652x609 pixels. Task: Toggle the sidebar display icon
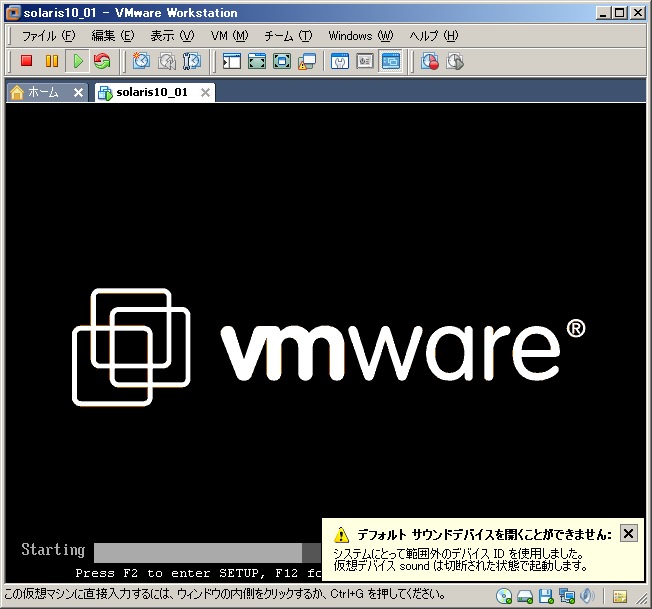[x=232, y=61]
